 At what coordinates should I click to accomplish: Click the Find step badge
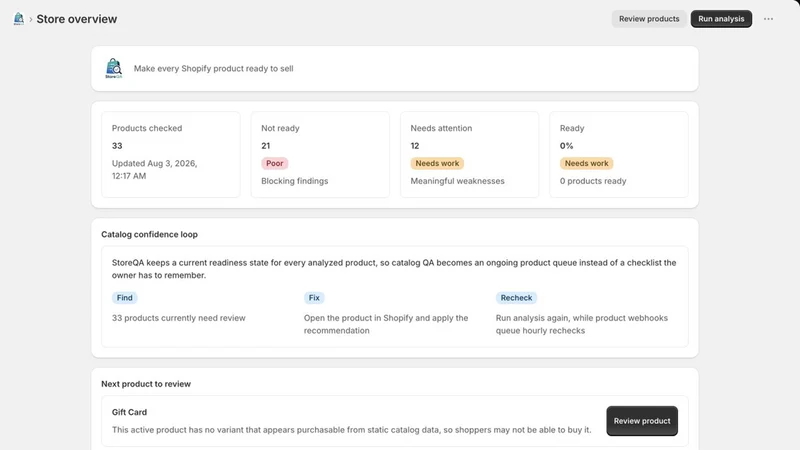(x=124, y=297)
